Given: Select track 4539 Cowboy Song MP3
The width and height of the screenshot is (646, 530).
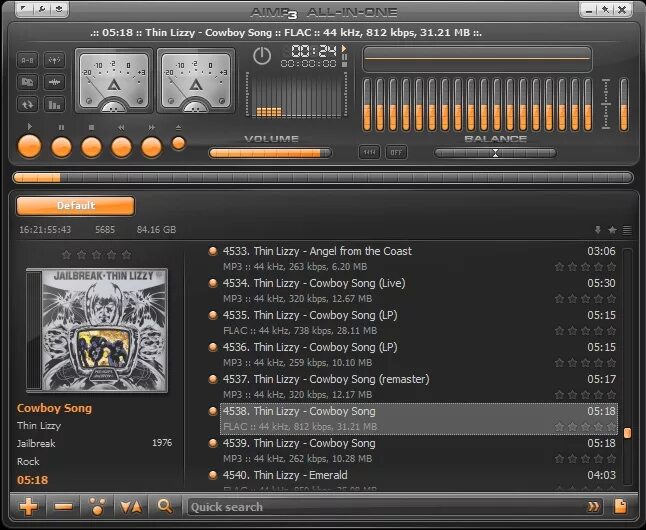Looking at the screenshot, I should click(x=419, y=451).
